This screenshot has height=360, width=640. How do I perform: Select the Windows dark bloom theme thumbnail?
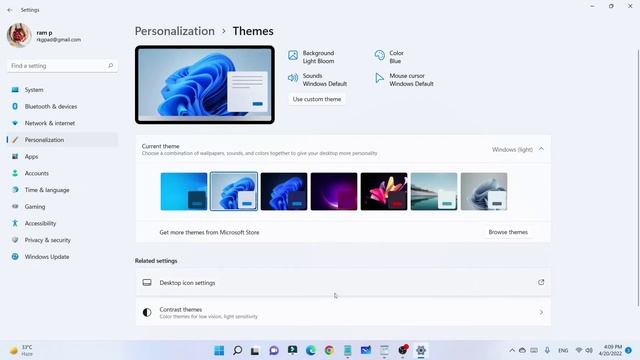tap(284, 191)
